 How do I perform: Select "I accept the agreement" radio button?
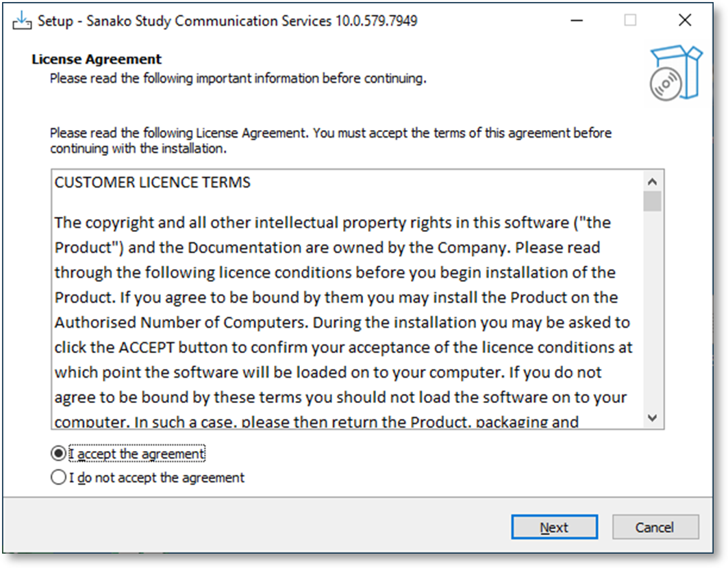click(59, 454)
